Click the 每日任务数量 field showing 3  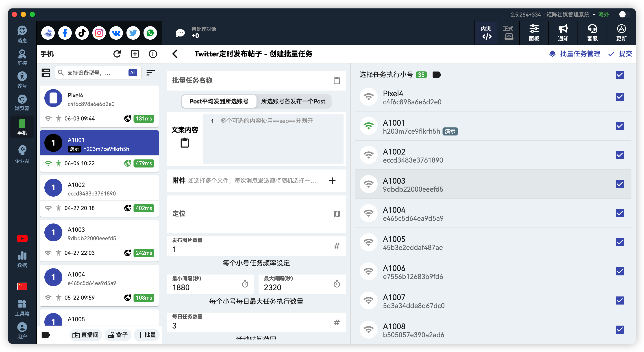256,322
